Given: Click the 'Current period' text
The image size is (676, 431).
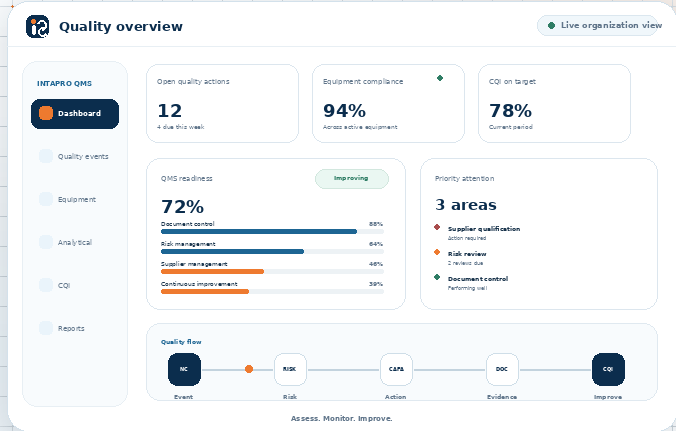Looking at the screenshot, I should tap(511, 127).
